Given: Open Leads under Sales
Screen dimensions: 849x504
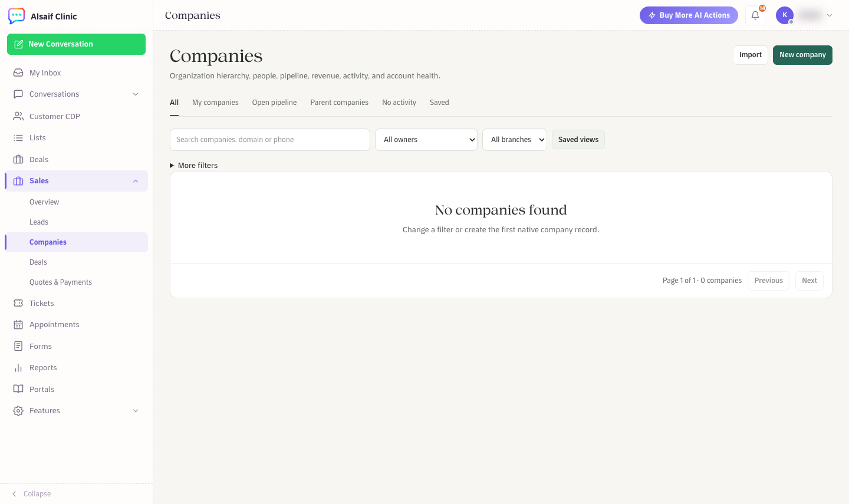Looking at the screenshot, I should (x=39, y=222).
